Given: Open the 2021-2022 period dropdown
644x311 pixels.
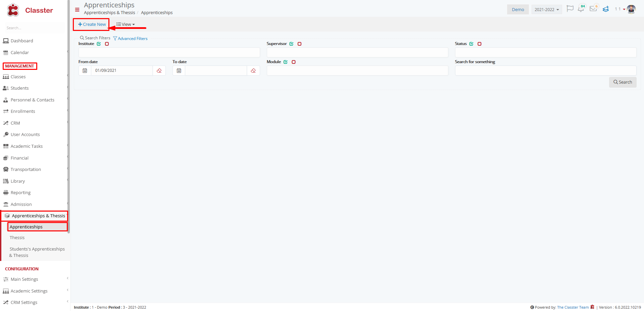Looking at the screenshot, I should (x=547, y=9).
